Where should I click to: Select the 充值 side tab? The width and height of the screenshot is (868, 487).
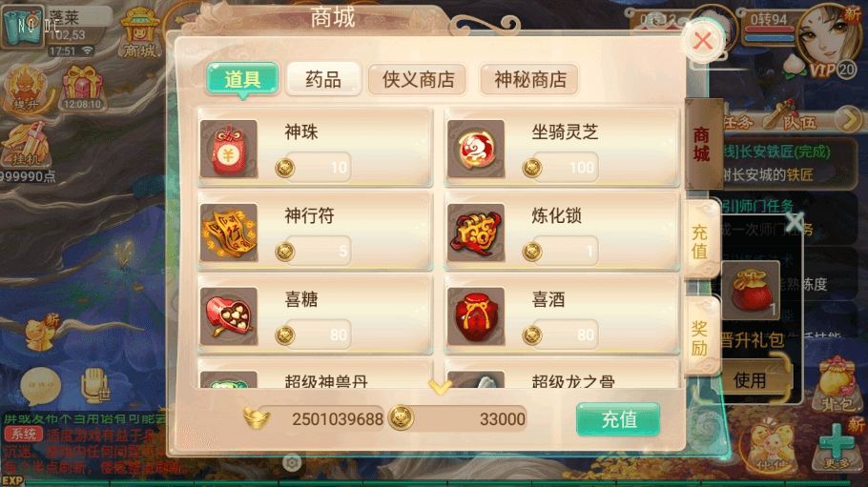tap(701, 241)
